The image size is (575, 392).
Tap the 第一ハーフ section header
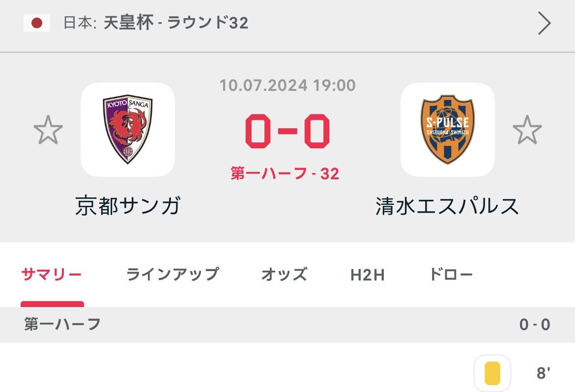tap(62, 324)
